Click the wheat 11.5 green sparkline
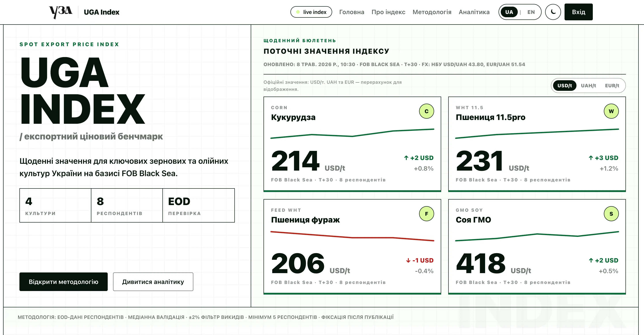 (x=537, y=134)
